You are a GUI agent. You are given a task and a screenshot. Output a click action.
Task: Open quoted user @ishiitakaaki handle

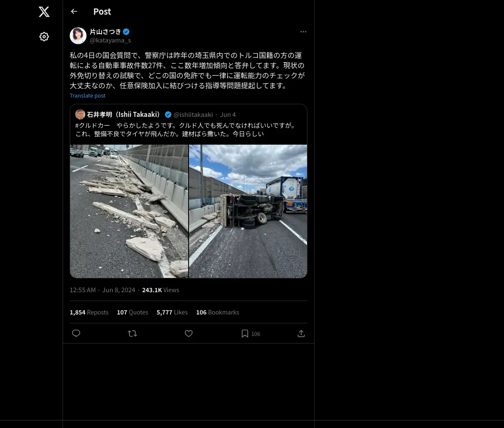pyautogui.click(x=193, y=114)
